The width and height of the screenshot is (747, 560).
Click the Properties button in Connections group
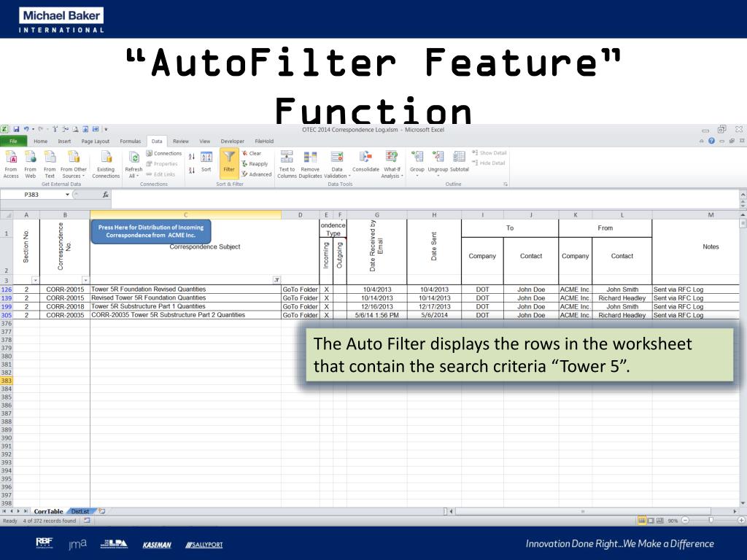click(x=161, y=164)
